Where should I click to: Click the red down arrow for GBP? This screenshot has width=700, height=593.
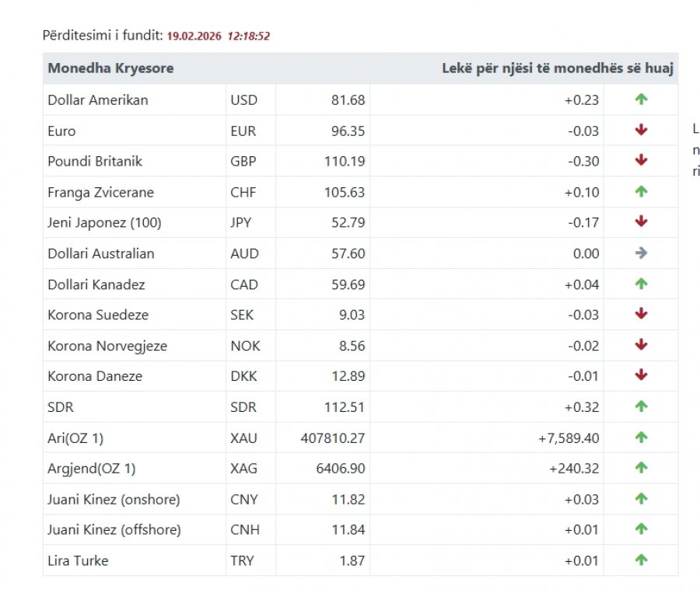(641, 160)
